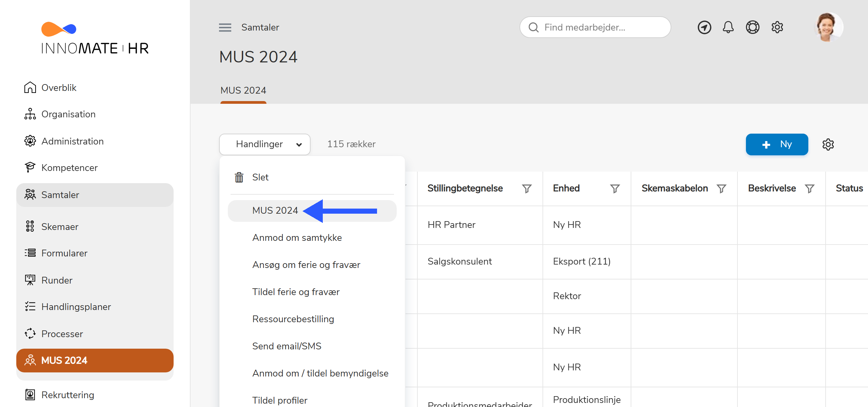Sort by Status column header

pos(849,189)
